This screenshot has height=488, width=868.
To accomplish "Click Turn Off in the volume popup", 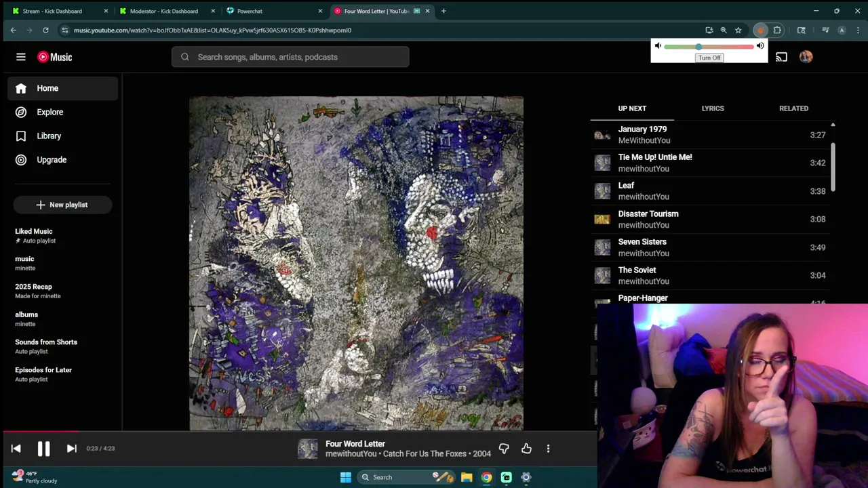I will (709, 58).
